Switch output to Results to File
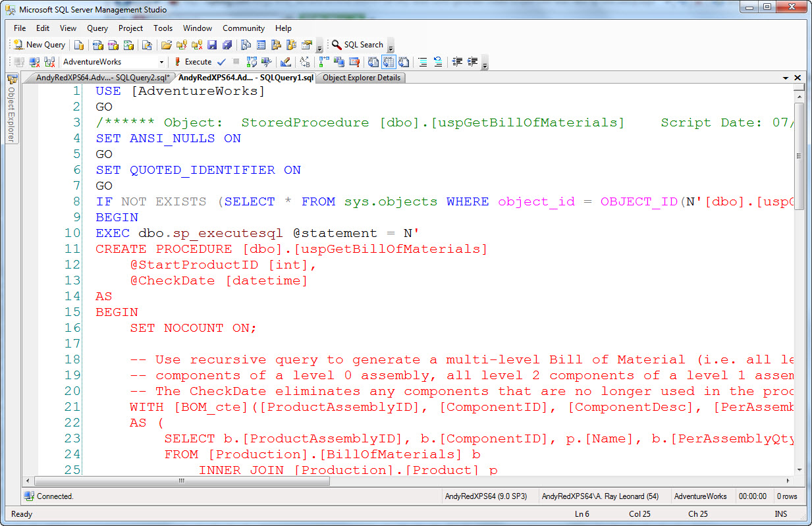 tap(404, 62)
